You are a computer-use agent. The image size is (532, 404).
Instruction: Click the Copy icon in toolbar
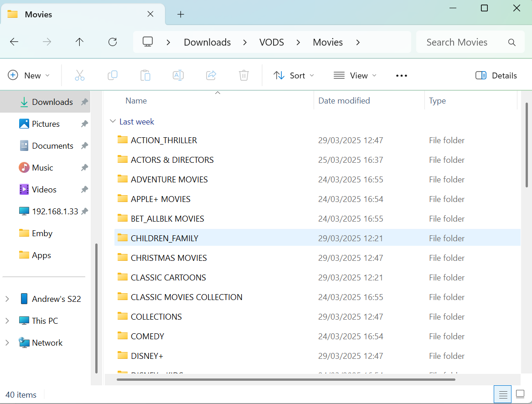tap(113, 76)
